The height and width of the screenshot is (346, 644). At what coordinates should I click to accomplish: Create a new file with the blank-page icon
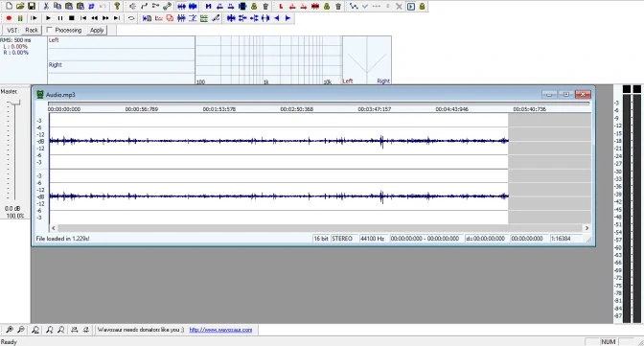(x=9, y=6)
